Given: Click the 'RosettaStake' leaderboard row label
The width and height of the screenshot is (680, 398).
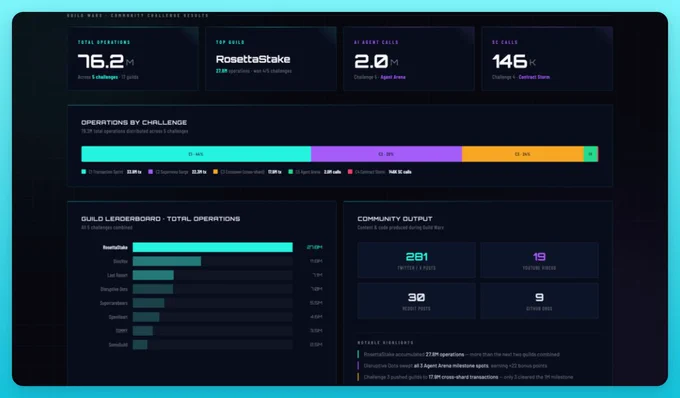Looking at the screenshot, I should click(x=115, y=248).
